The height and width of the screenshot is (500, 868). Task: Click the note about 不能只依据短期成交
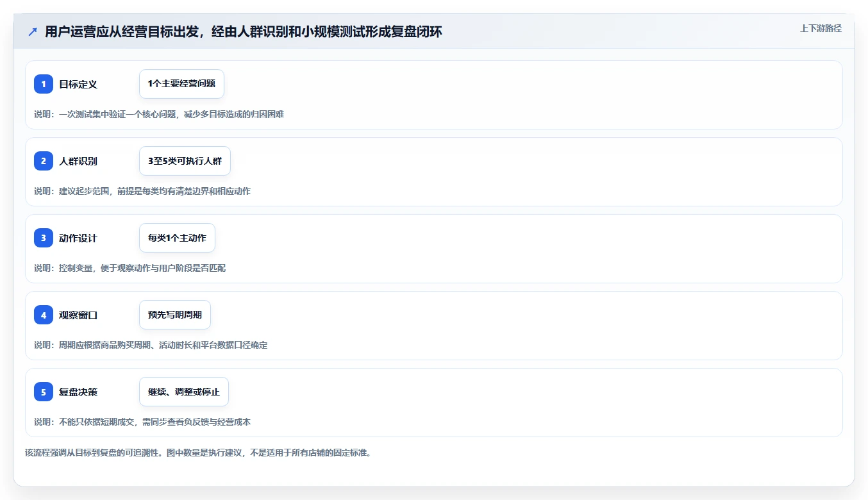tap(142, 422)
